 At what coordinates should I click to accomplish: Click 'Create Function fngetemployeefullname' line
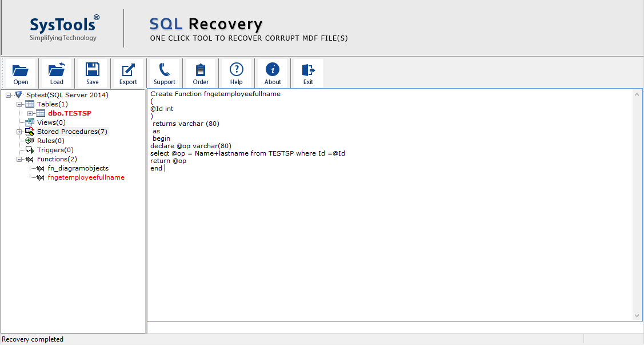(x=215, y=94)
